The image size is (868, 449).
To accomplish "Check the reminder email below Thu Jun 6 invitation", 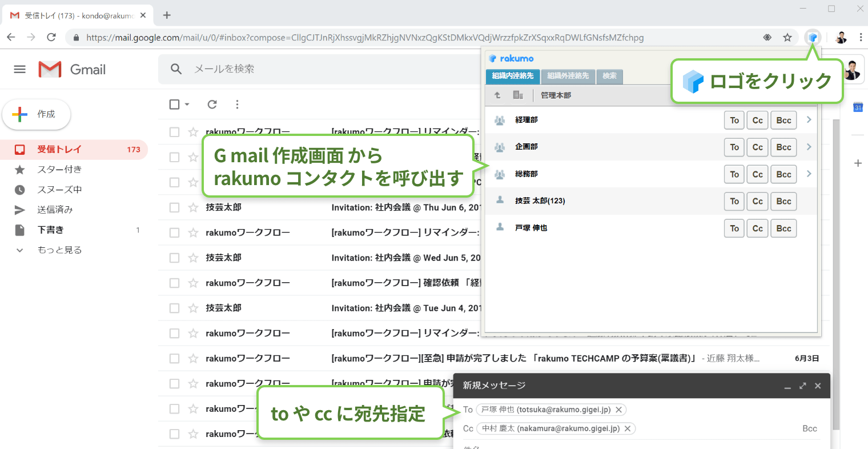I will [174, 232].
